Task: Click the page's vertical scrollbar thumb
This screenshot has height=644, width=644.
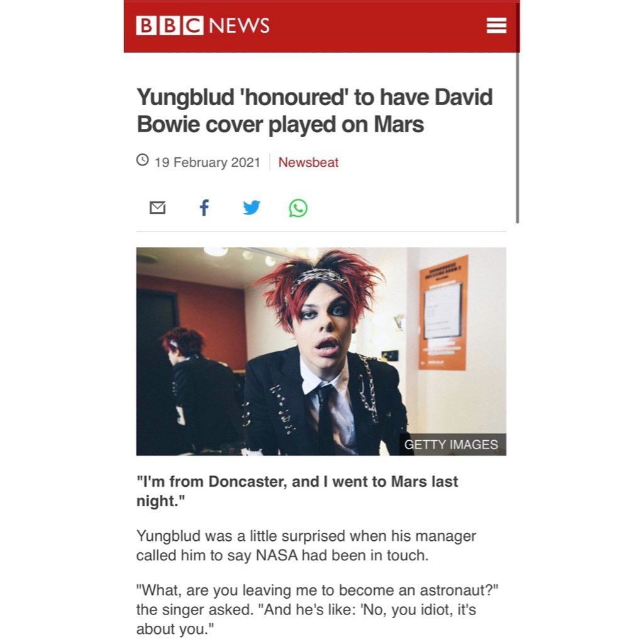Action: click(x=517, y=138)
